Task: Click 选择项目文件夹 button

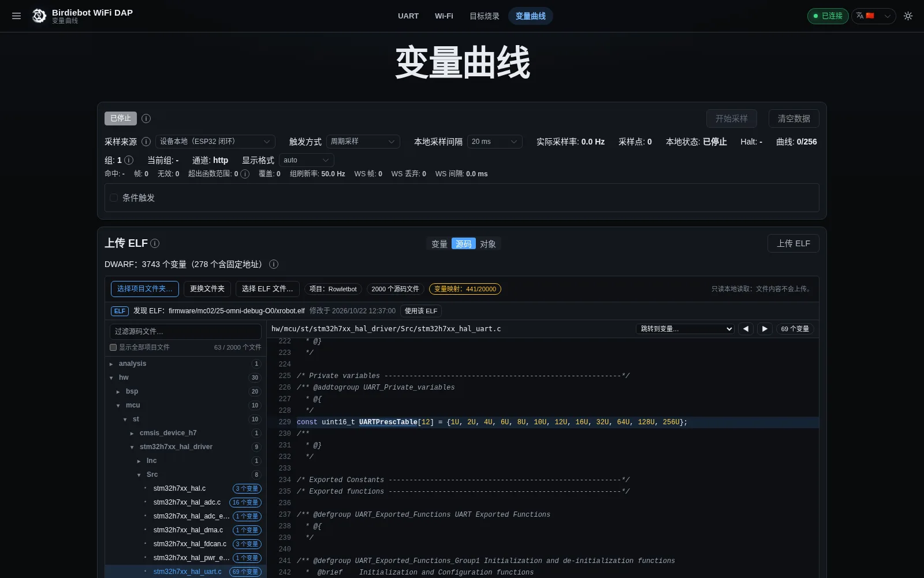Action: (x=145, y=289)
